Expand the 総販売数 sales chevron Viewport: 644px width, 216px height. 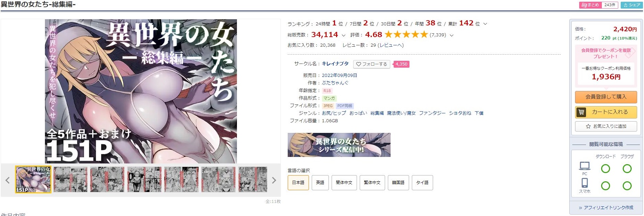click(x=344, y=35)
